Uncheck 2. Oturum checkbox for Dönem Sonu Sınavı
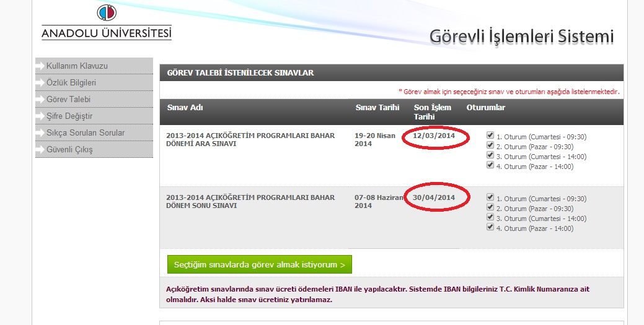Image resolution: width=644 pixels, height=325 pixels. click(490, 207)
